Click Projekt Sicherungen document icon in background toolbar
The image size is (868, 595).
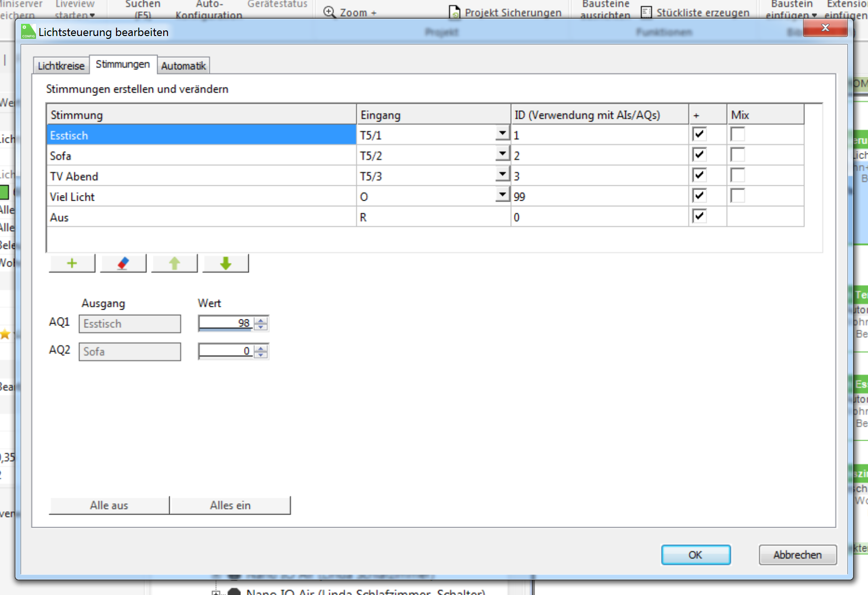455,12
